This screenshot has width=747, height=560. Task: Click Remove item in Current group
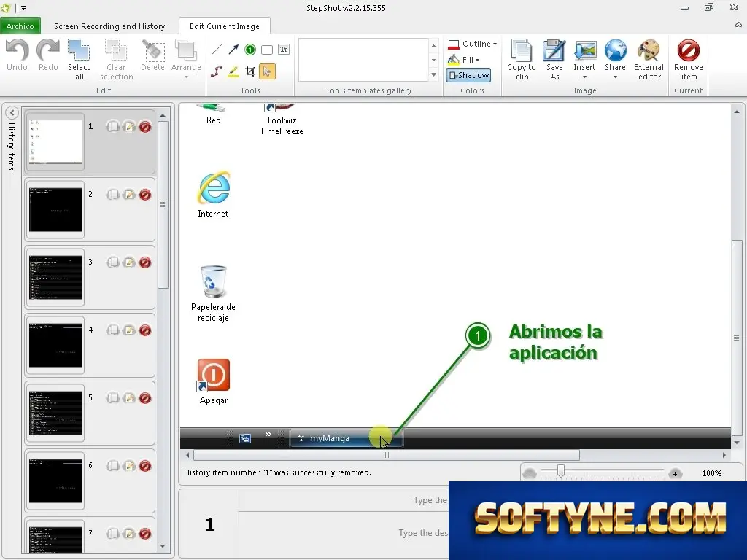pos(689,60)
